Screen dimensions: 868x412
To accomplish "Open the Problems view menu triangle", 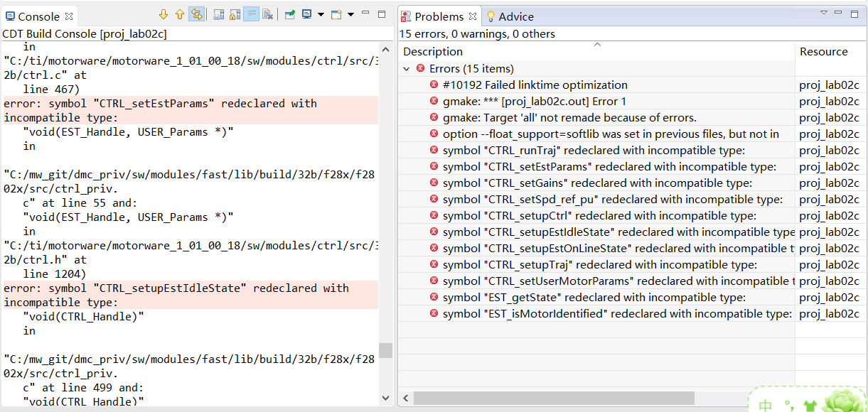I will point(824,13).
